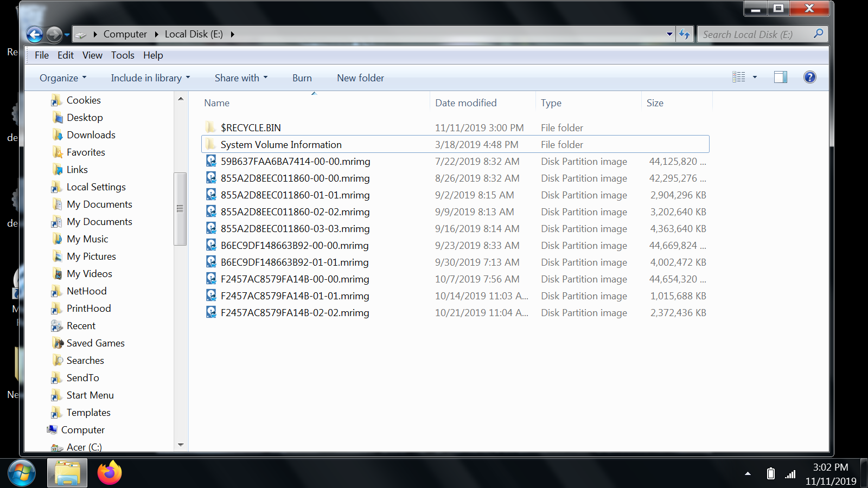Screen dimensions: 868x488
Task: Click the Windows Start orb
Action: click(22, 473)
